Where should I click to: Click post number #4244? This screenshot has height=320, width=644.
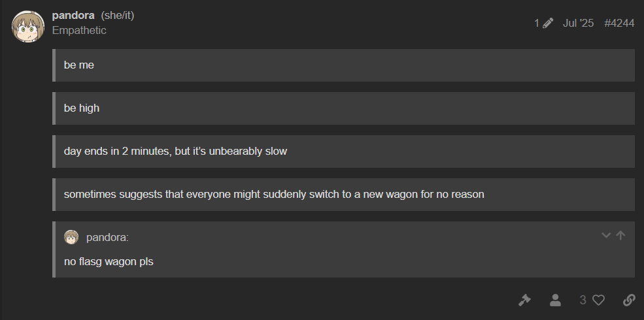619,24
